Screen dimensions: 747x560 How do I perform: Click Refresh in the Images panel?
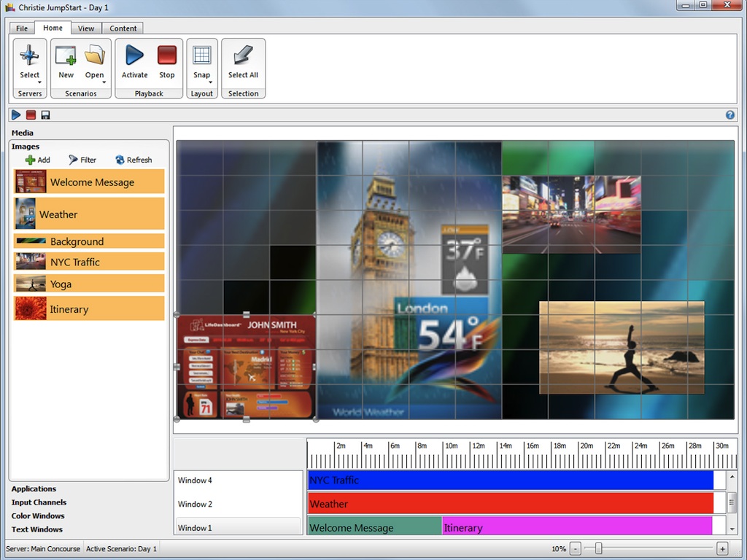133,160
